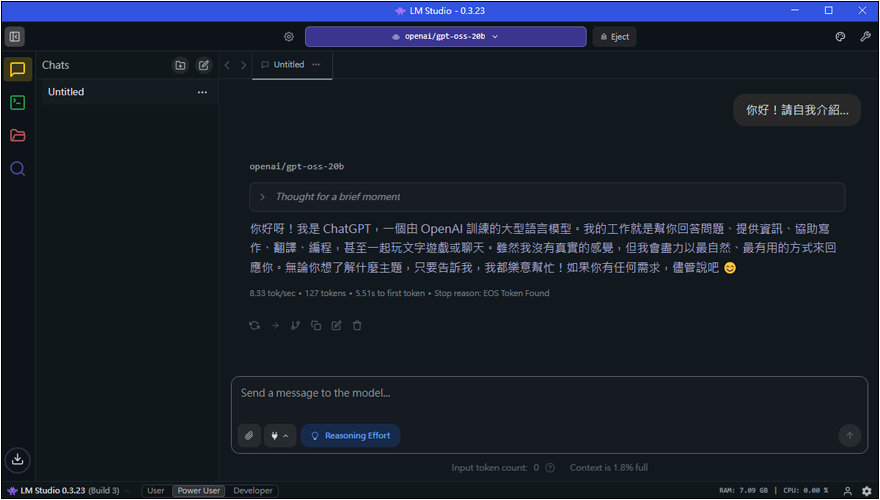The height and width of the screenshot is (500, 880).
Task: Delete the assistant message trash icon
Action: pyautogui.click(x=357, y=325)
